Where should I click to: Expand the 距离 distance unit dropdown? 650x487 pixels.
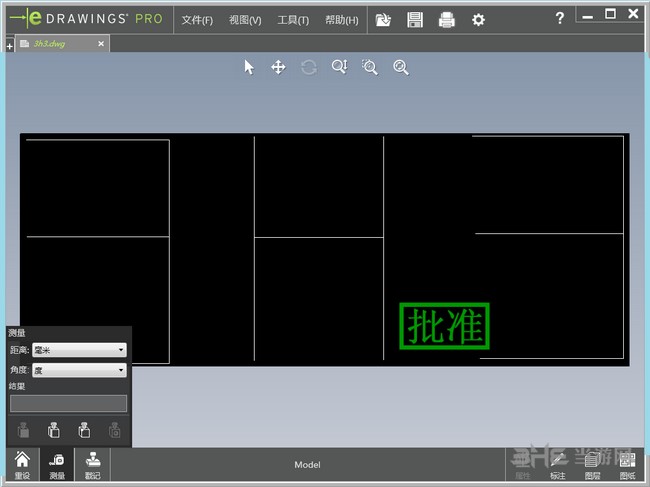[79, 350]
